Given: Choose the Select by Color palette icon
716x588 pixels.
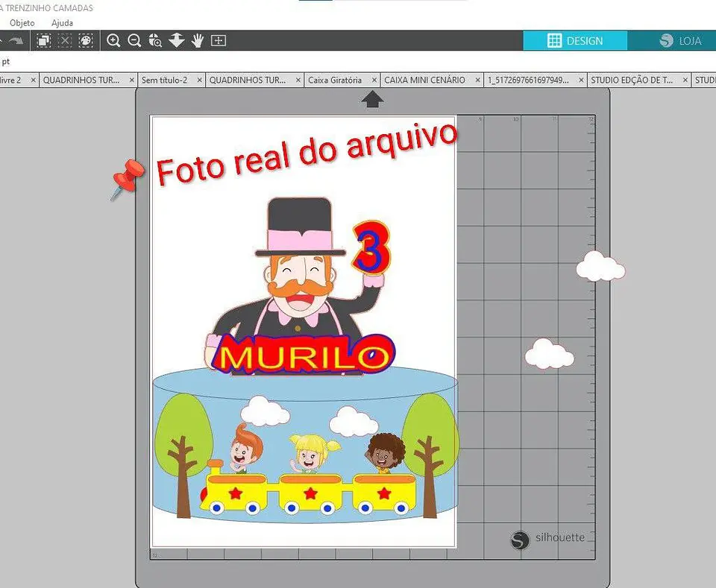Looking at the screenshot, I should coord(86,40).
